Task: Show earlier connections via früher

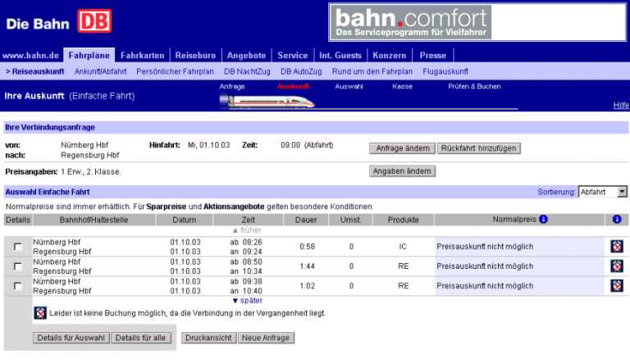Action: click(x=247, y=230)
